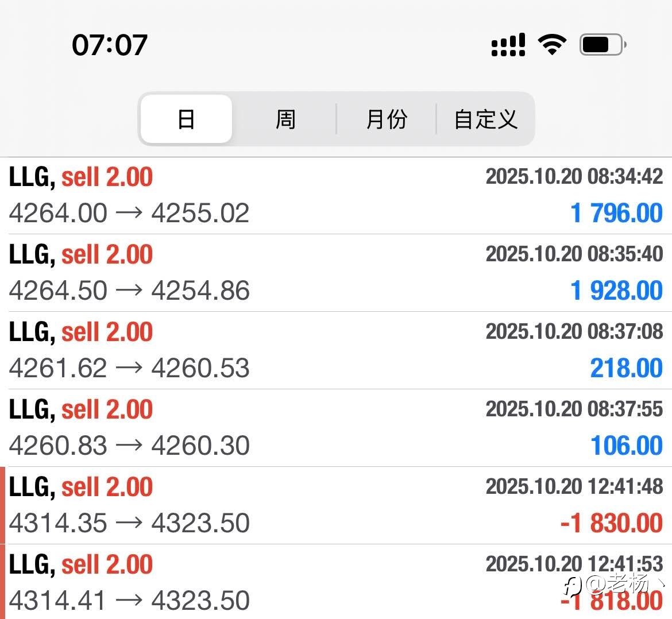Select price text 4261.62 → 4260.53

click(129, 368)
